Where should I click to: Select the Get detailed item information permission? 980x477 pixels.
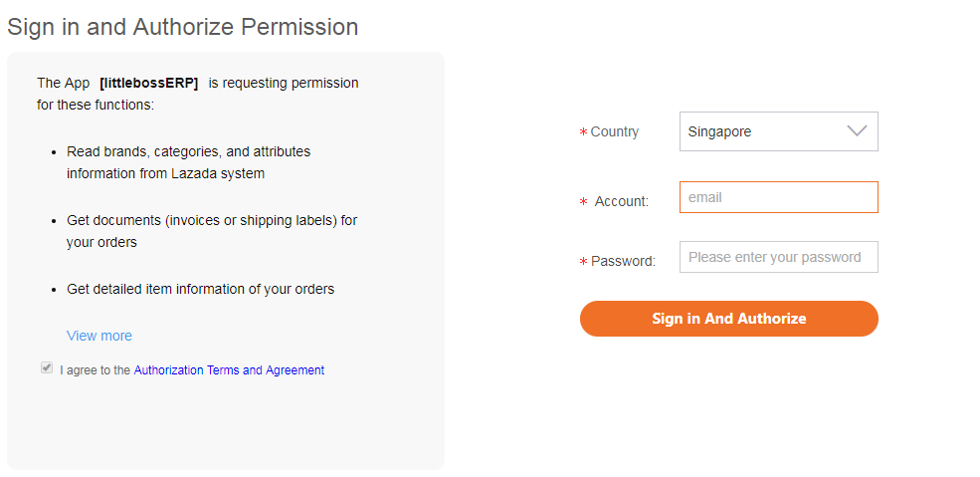click(x=200, y=289)
